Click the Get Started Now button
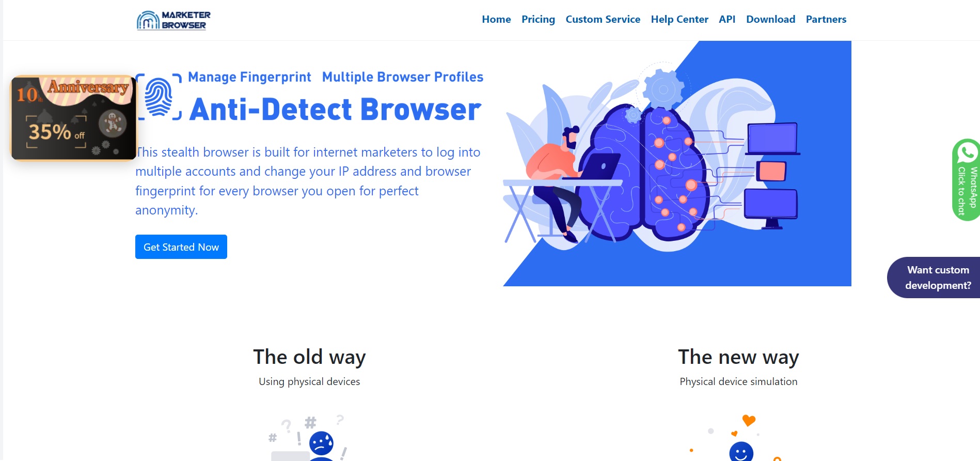Image resolution: width=980 pixels, height=461 pixels. [x=181, y=247]
